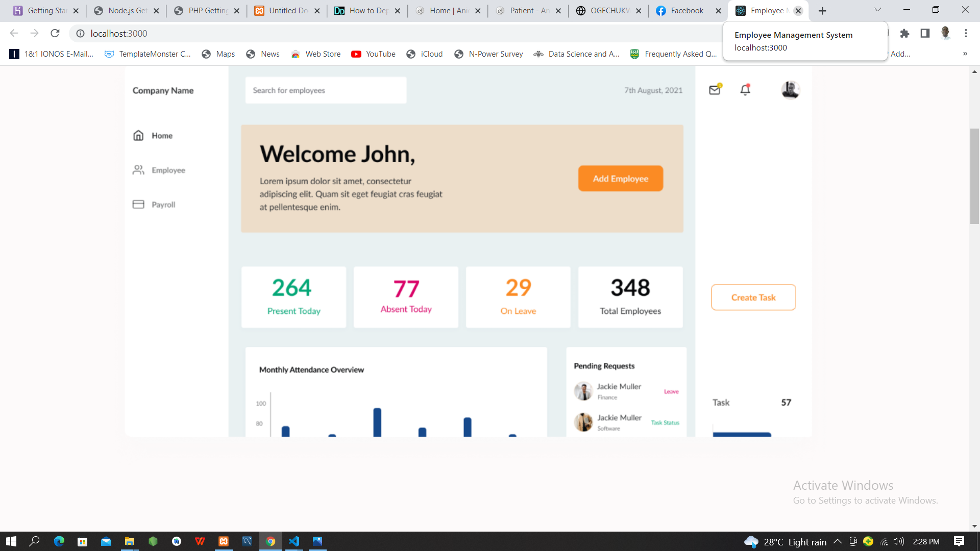Open the Chrome three-dot menu
The width and height of the screenshot is (980, 551).
coord(966,33)
